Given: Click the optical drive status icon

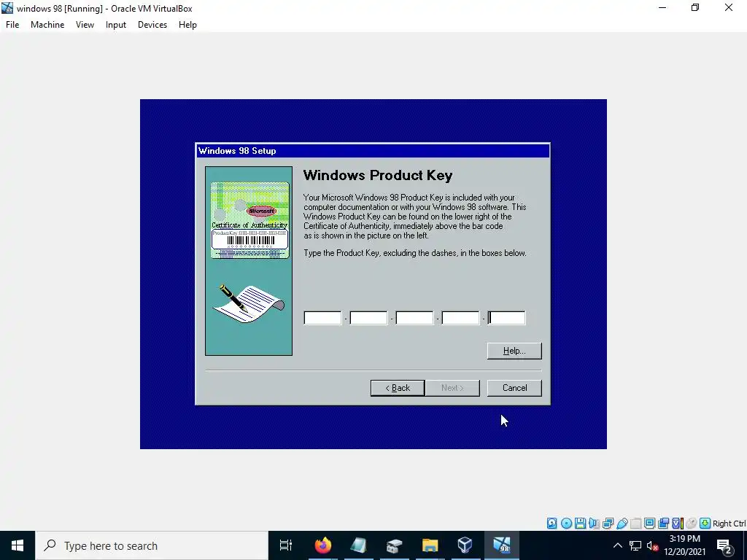Looking at the screenshot, I should (566, 524).
